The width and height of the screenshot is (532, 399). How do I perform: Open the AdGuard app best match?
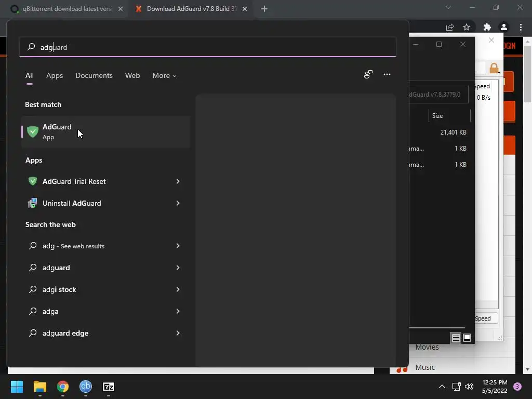coord(105,131)
